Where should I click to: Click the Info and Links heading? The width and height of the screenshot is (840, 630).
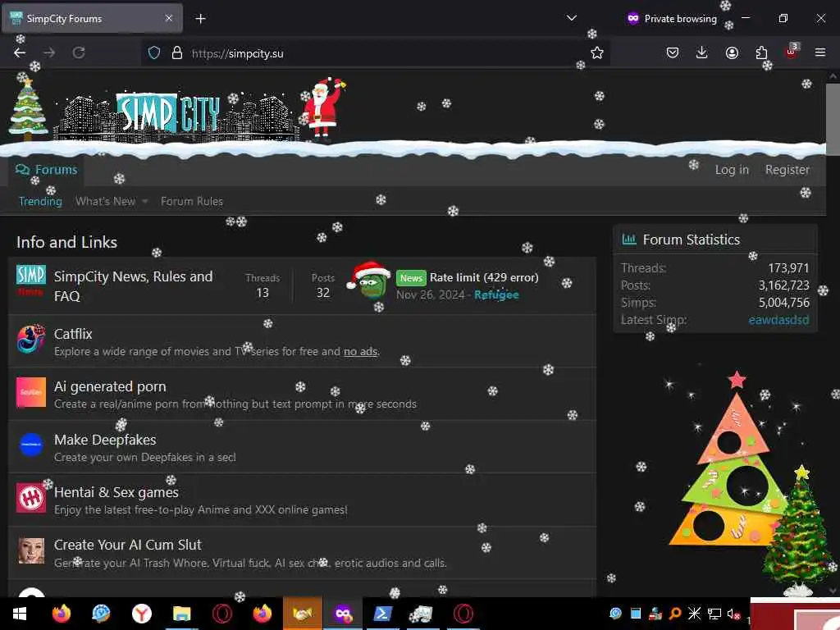[66, 242]
